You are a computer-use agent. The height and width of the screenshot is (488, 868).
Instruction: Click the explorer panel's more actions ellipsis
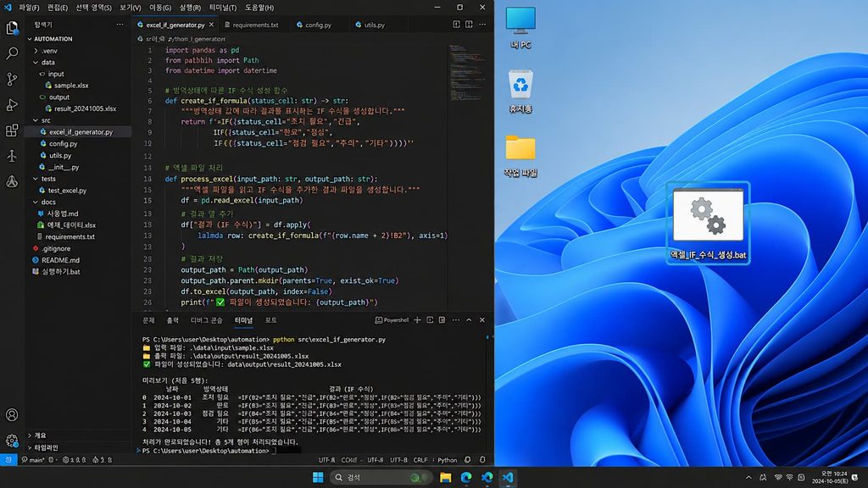pyautogui.click(x=120, y=25)
